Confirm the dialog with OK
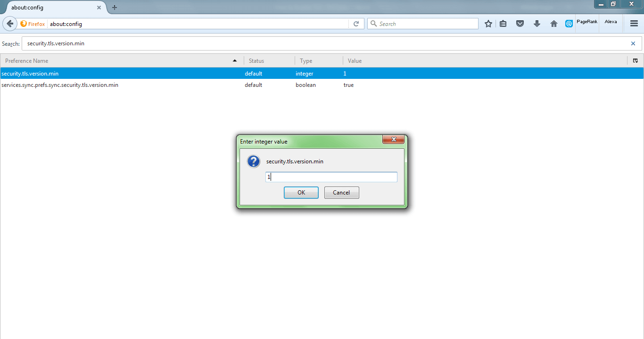This screenshot has width=644, height=339. (301, 193)
